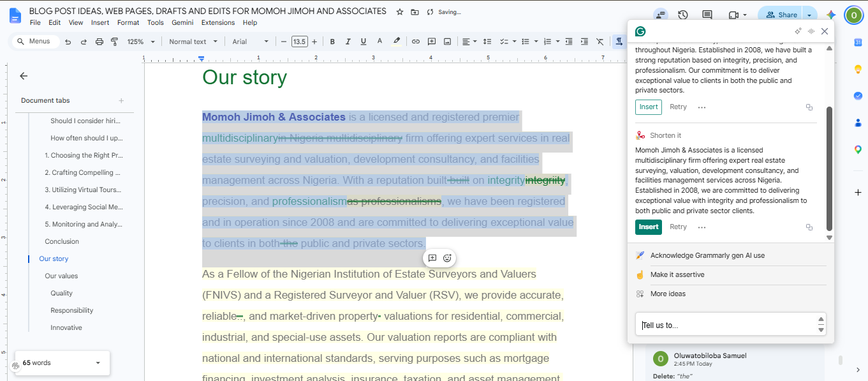Screen dimensions: 868x381
Task: Click the Move to folder icon
Action: [x=415, y=11]
